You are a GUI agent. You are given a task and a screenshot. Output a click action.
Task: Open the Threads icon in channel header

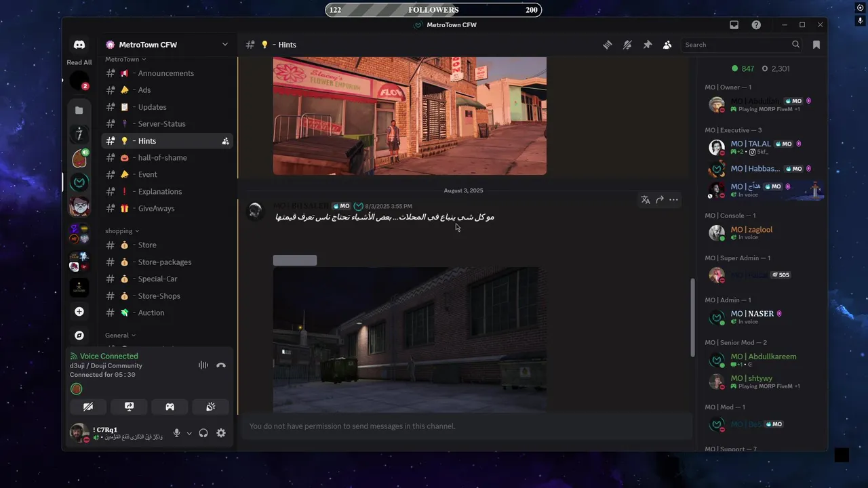608,45
